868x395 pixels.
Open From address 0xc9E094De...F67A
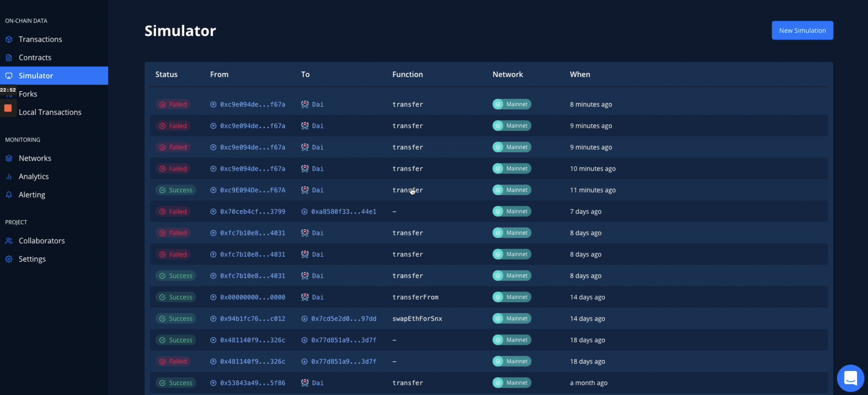click(253, 190)
